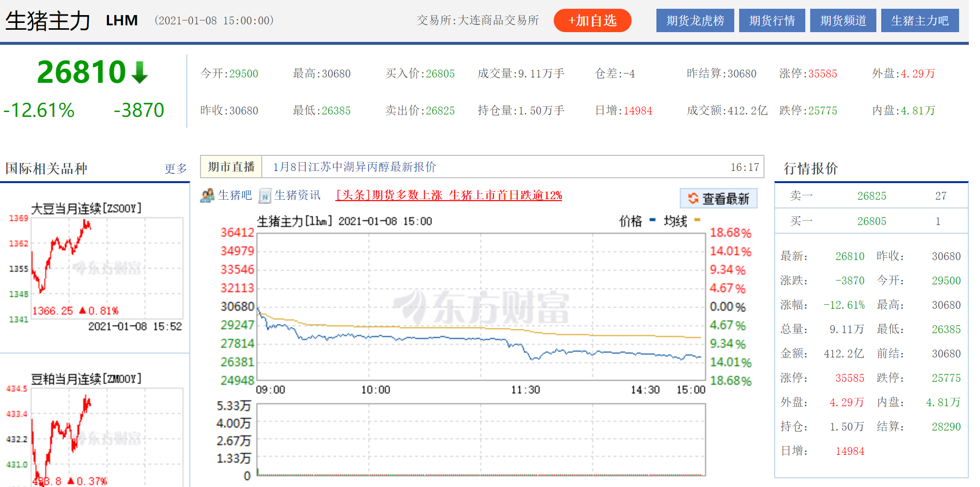Go to 期货频道 page
This screenshot has height=487, width=980.
tap(843, 20)
